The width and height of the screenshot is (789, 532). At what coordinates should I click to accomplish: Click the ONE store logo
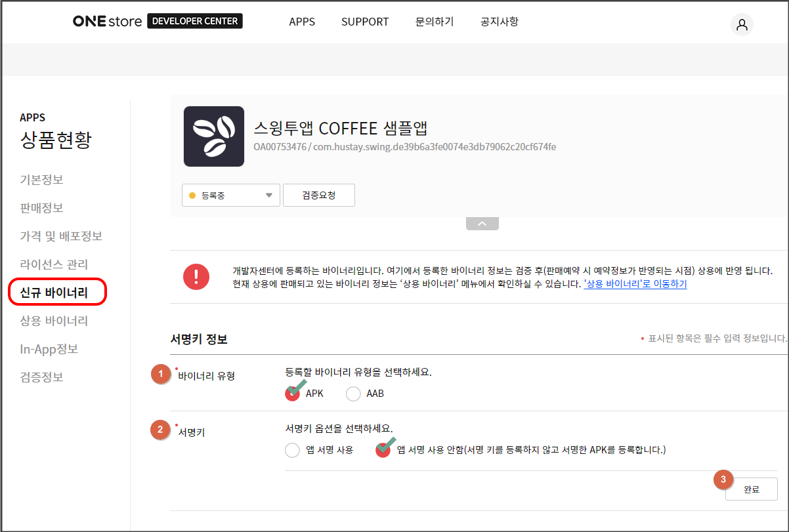coord(107,21)
